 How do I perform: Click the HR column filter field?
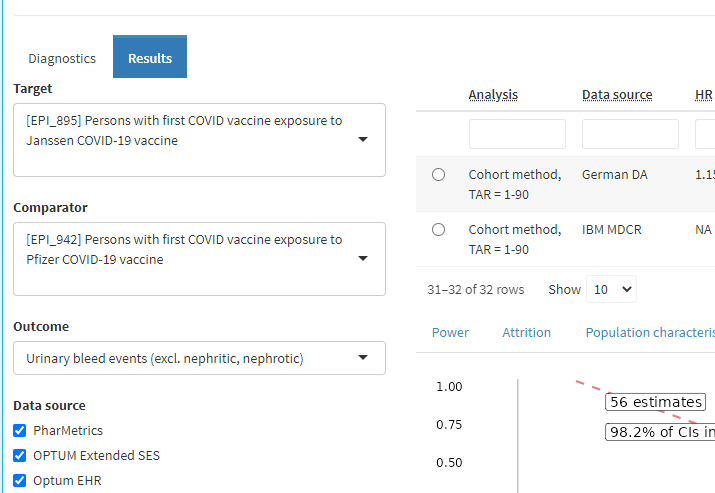point(705,134)
